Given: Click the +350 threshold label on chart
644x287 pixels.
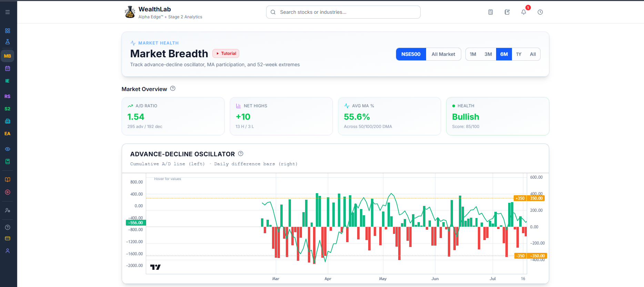Looking at the screenshot, I should click(520, 198).
